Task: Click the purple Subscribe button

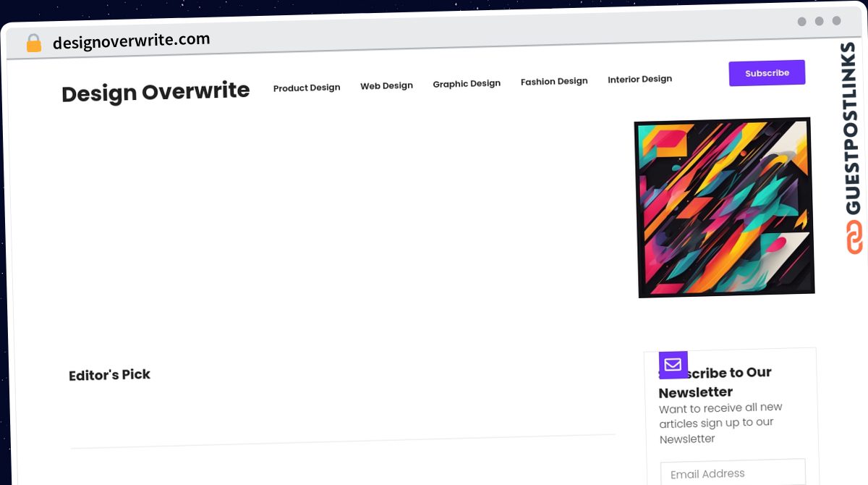Action: [x=767, y=73]
